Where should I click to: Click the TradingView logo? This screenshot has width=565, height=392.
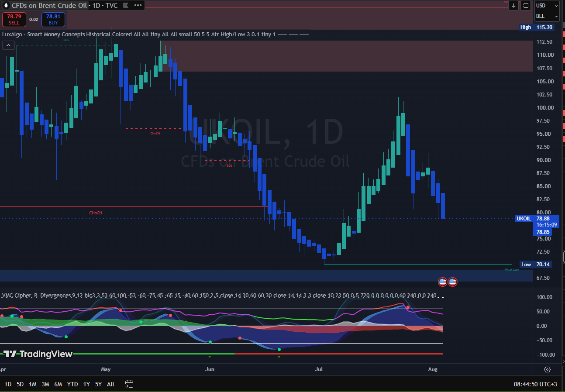pos(38,354)
